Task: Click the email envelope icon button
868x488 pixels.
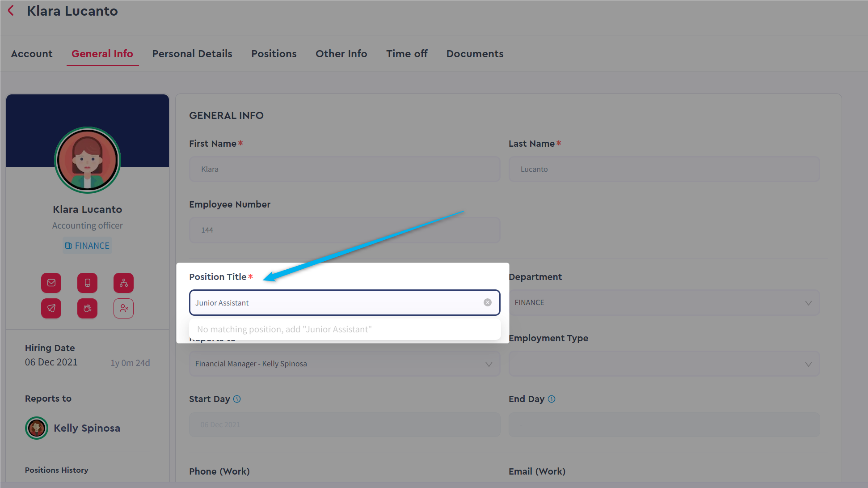Action: tap(51, 283)
